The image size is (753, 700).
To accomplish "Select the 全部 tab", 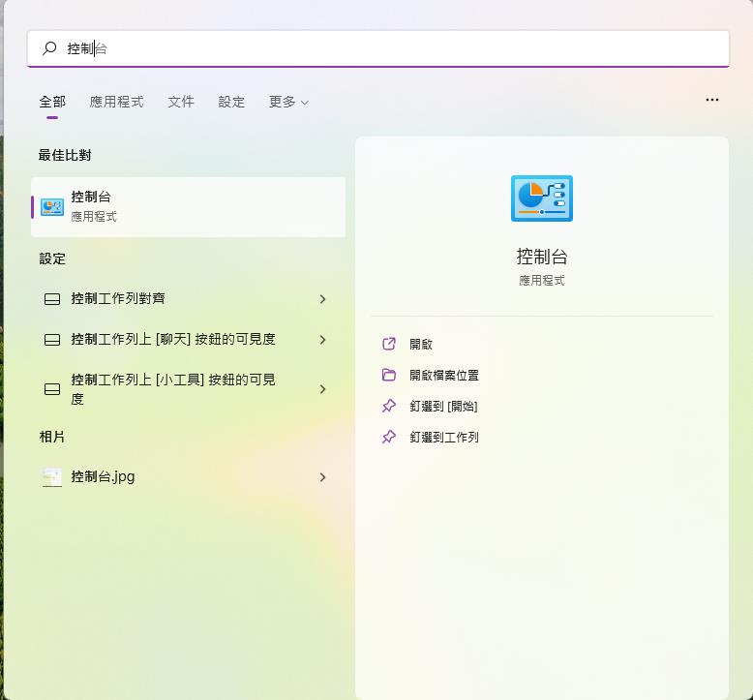I will click(52, 102).
